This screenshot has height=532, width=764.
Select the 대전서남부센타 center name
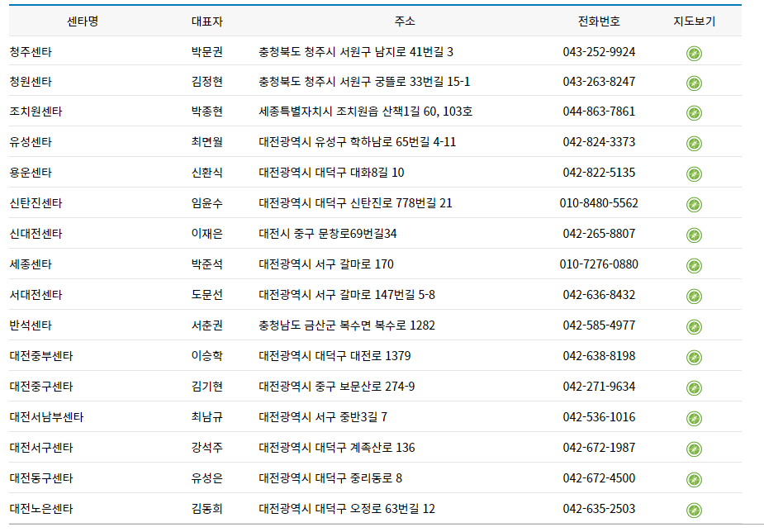coord(47,417)
